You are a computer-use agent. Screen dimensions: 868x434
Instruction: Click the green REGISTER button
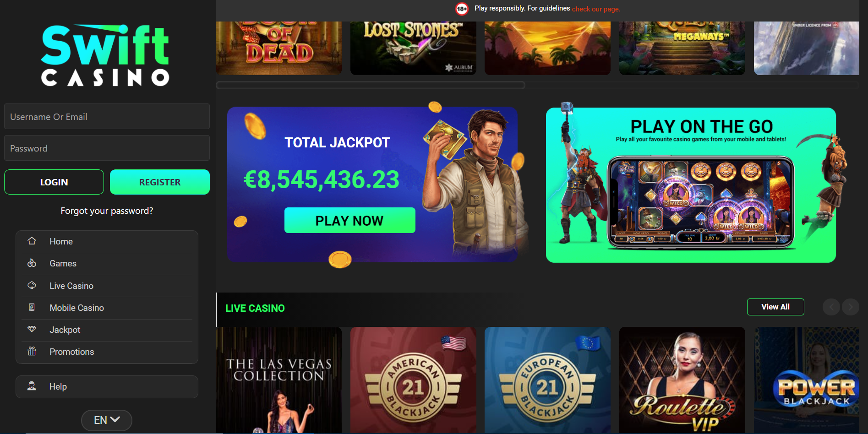pyautogui.click(x=160, y=182)
